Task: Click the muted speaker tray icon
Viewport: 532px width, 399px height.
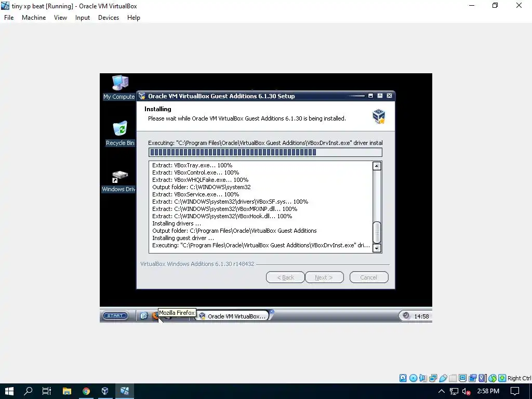Action: point(467,391)
